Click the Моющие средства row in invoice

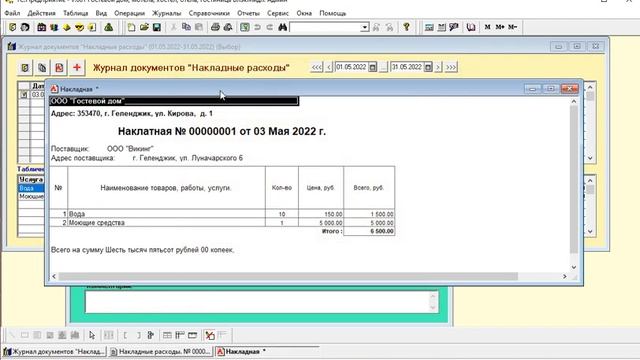coord(222,222)
